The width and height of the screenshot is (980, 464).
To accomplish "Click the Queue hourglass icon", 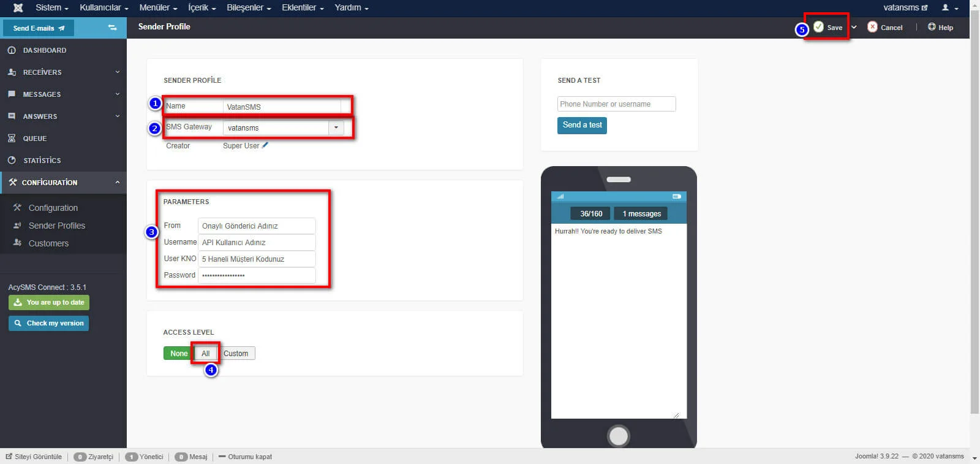I will (x=12, y=139).
